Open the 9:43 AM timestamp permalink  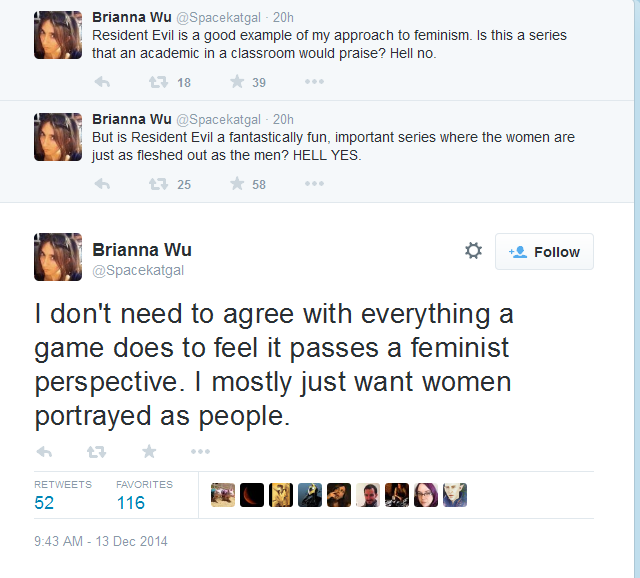(101, 541)
